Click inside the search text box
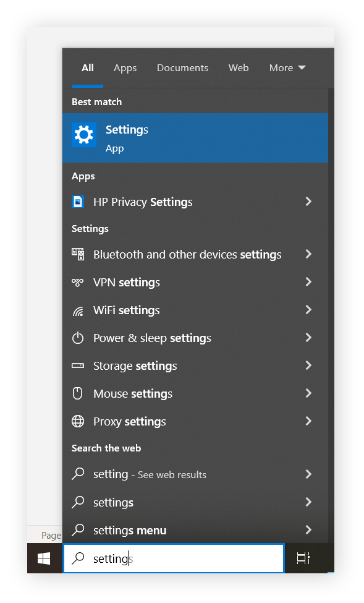Viewport: 364px width, 603px height. point(173,558)
